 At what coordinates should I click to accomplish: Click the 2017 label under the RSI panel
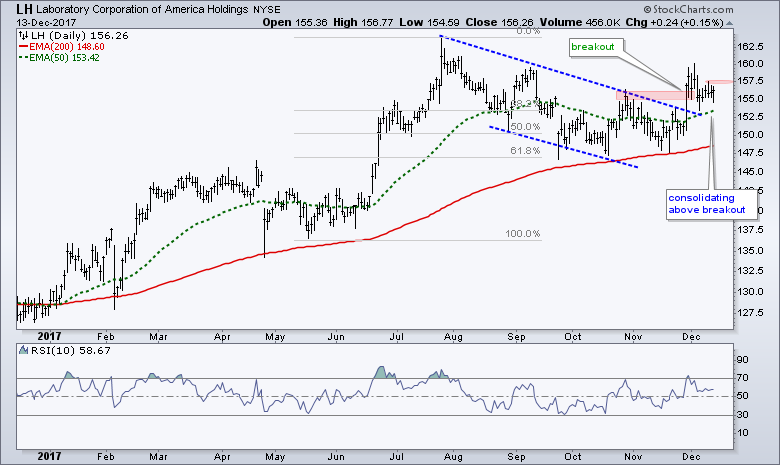(49, 456)
